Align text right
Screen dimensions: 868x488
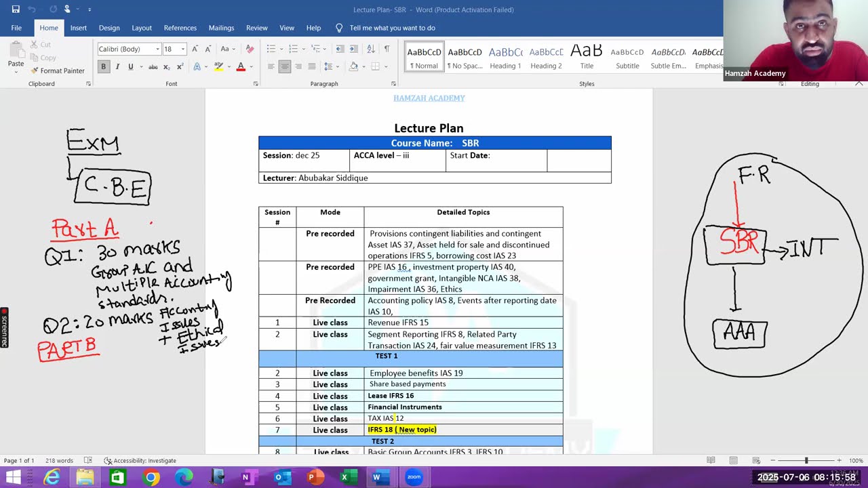coord(298,66)
